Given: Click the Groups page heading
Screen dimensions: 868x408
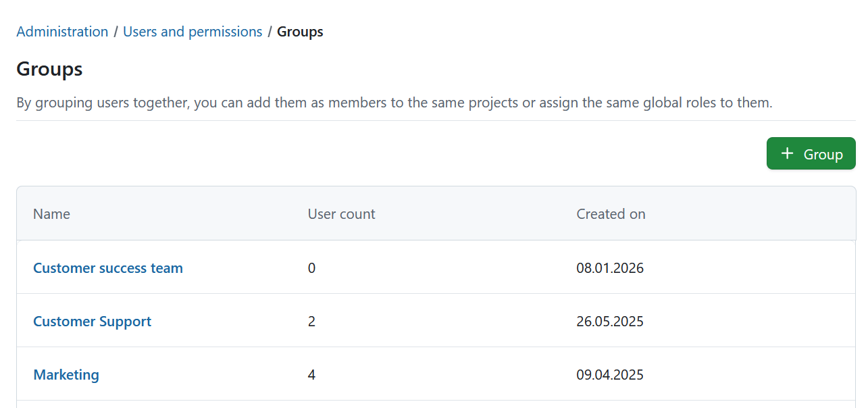Looking at the screenshot, I should point(49,69).
